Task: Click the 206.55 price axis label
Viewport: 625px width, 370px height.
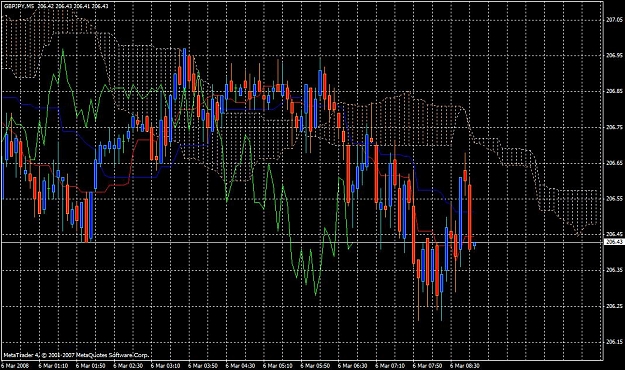Action: [x=614, y=199]
